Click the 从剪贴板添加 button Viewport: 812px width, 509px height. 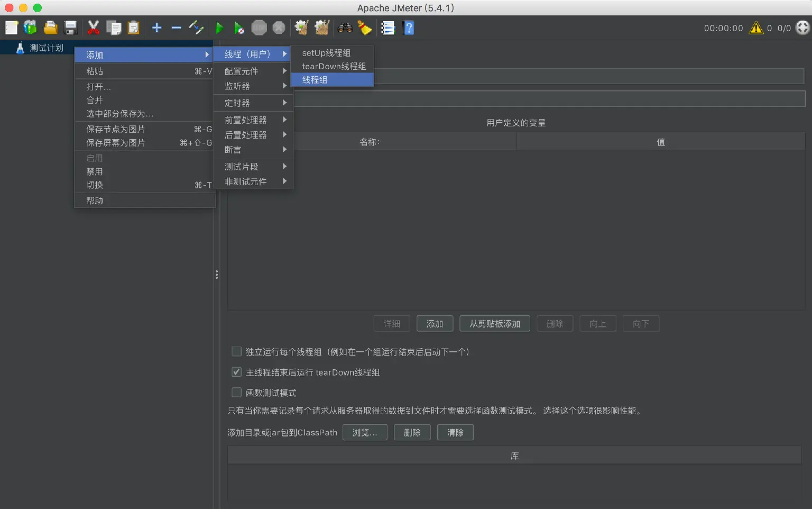[x=494, y=323]
